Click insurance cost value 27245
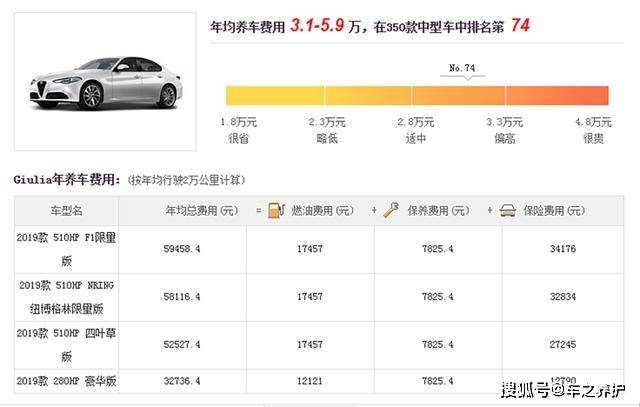 pyautogui.click(x=563, y=345)
